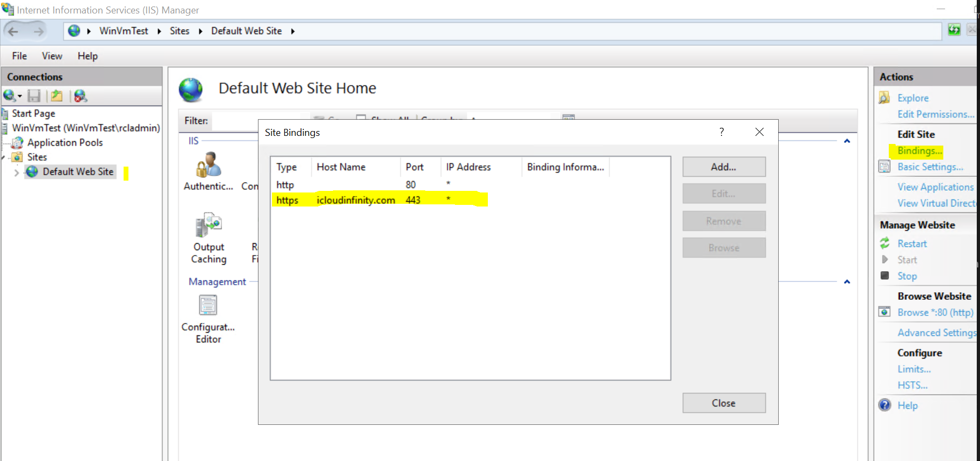Collapse the Management section group
This screenshot has width=980, height=461.
tap(847, 282)
